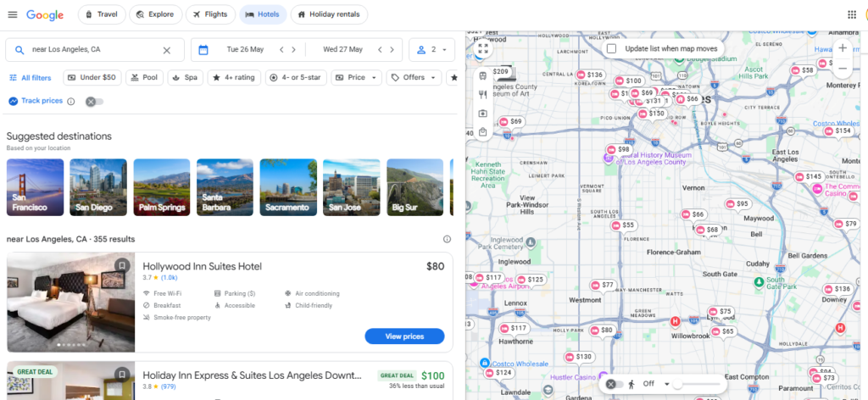The height and width of the screenshot is (400, 868).
Task: Click the location search input field
Action: [95, 50]
